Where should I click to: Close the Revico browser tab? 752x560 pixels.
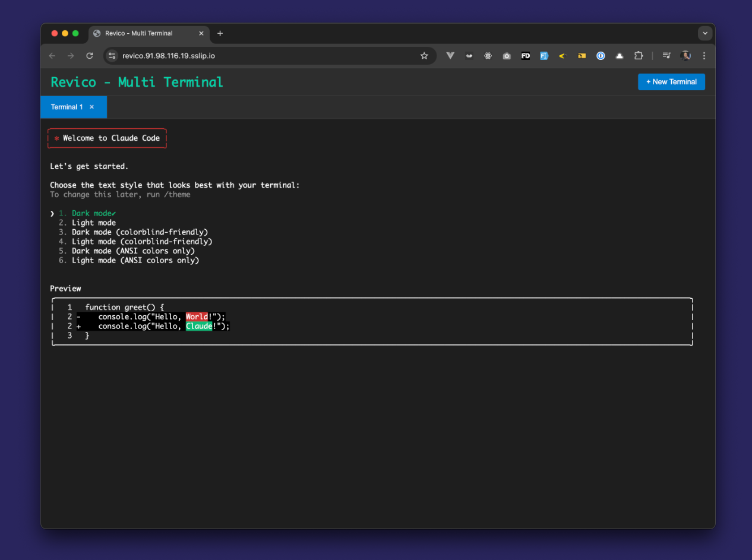tap(201, 33)
